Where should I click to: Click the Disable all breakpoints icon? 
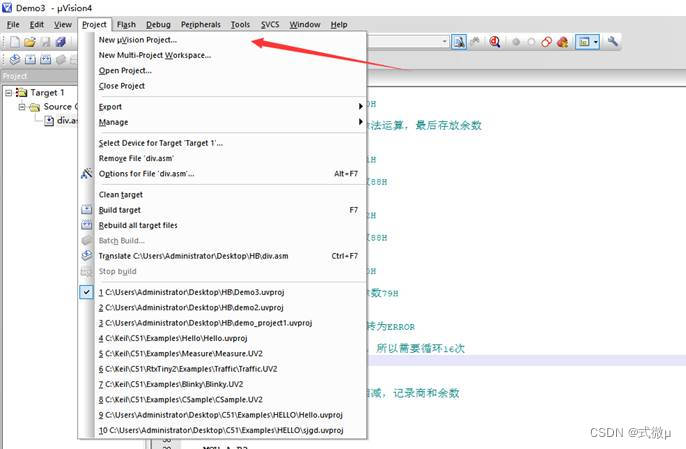546,42
